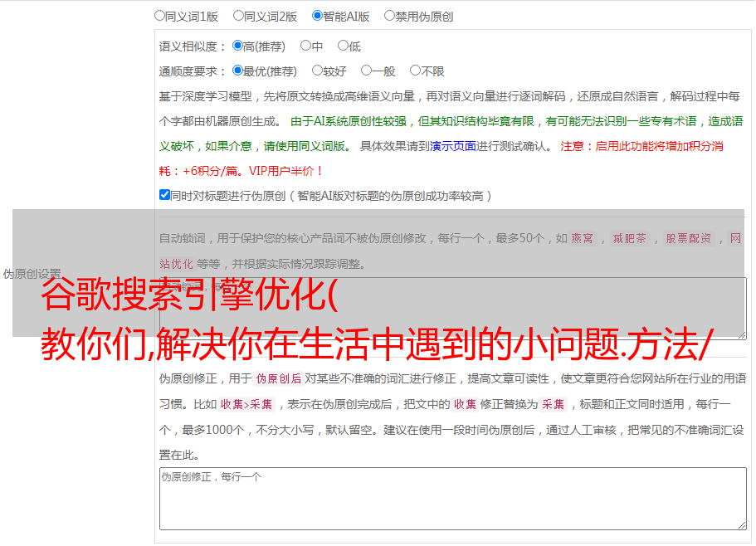Focus the 伪原创修正 textarea
Image resolution: width=756 pixels, height=546 pixels.
453,499
